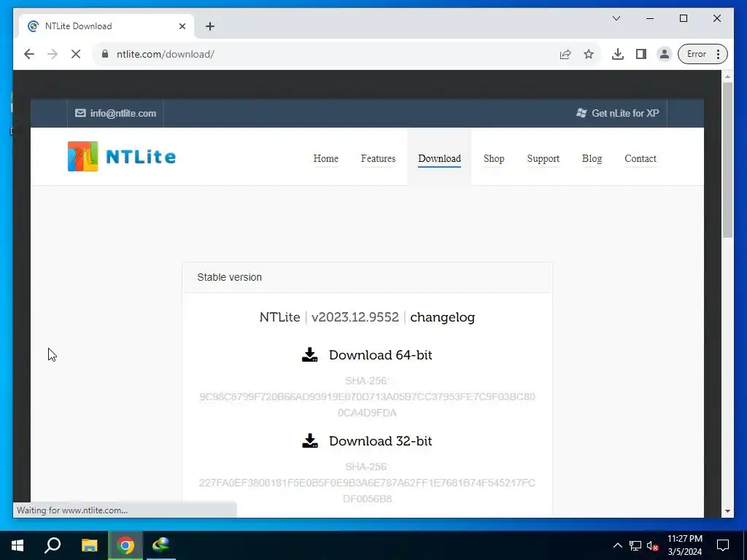This screenshot has height=560, width=747.
Task: Click the forward navigation arrow
Action: [x=53, y=54]
